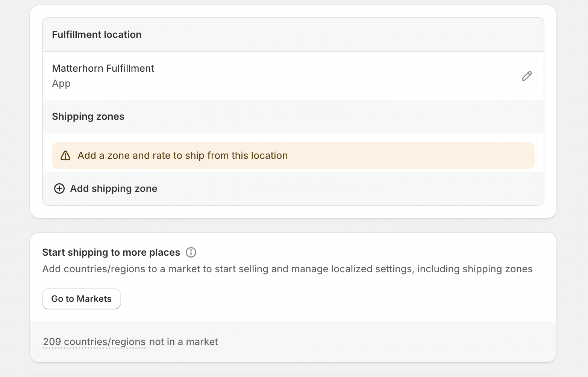Click the warning triangle icon in the banner

point(65,155)
